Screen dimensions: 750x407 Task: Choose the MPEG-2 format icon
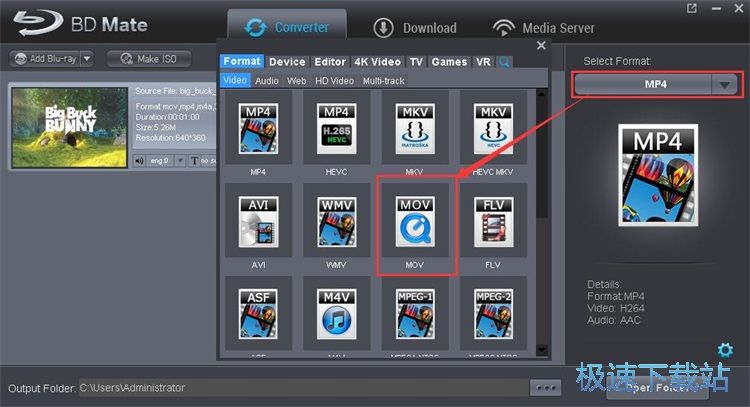pos(493,314)
